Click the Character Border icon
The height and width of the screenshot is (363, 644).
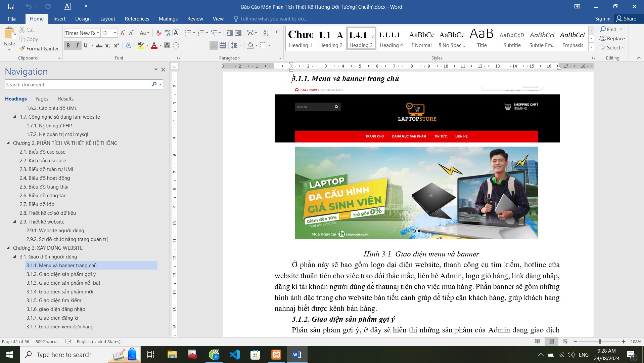176,33
